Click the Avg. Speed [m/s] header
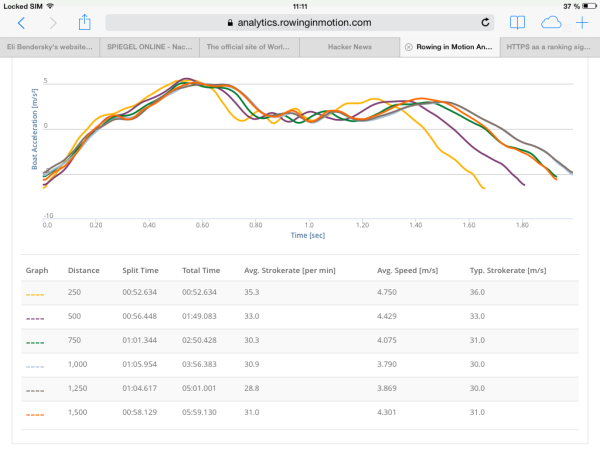 (x=408, y=271)
